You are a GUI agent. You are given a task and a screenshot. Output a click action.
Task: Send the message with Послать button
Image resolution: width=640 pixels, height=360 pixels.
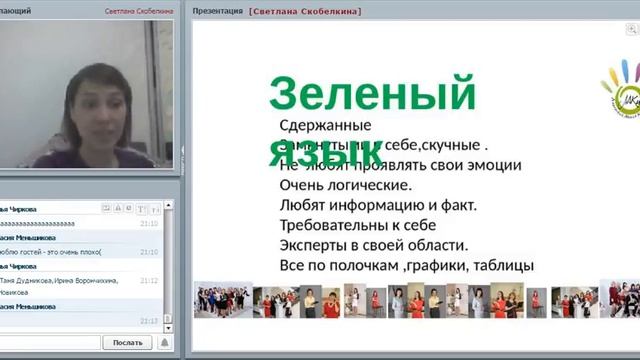pos(127,342)
